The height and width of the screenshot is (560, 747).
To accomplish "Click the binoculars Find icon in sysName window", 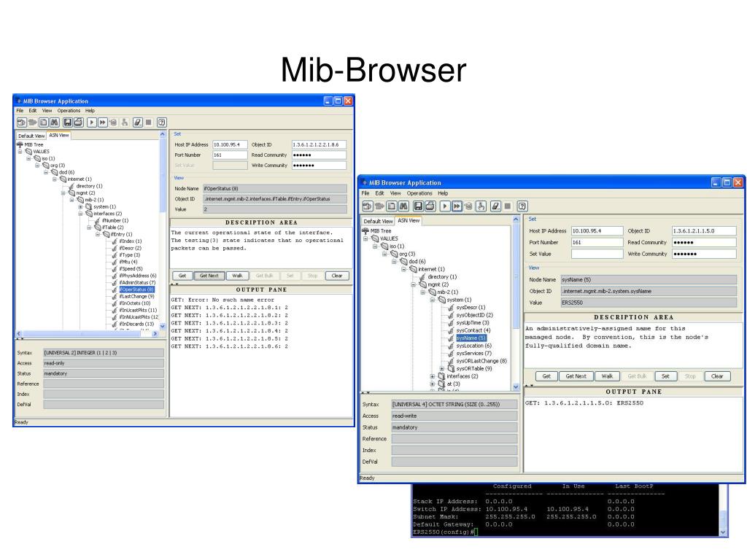I will (x=403, y=206).
